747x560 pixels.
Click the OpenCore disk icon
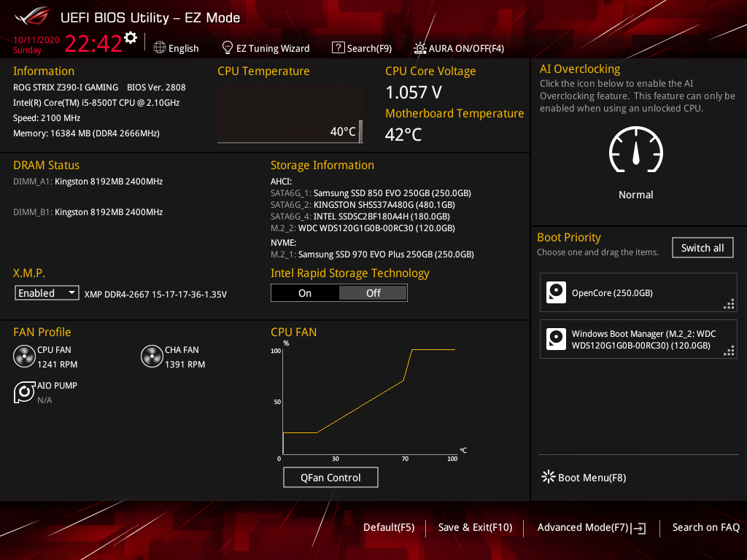coord(556,292)
